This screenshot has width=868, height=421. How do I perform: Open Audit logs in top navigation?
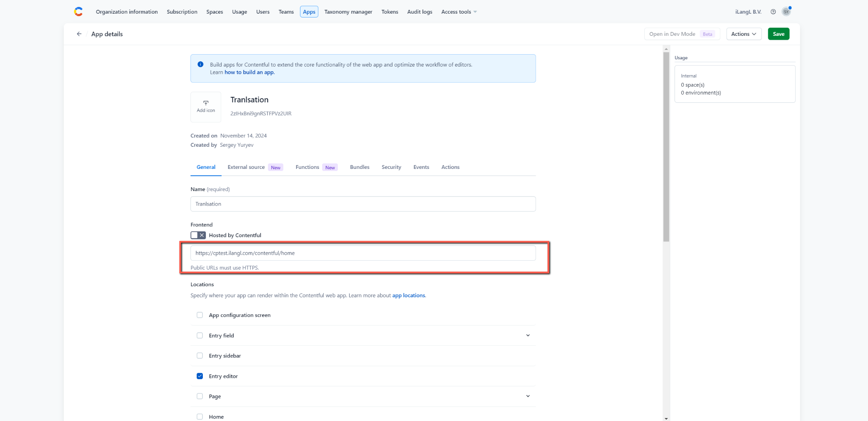(x=420, y=12)
